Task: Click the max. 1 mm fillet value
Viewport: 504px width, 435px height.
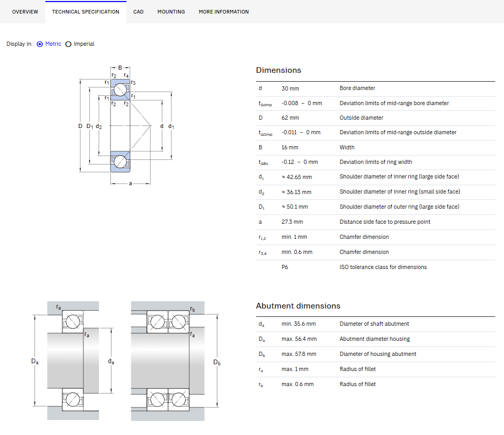Action: tap(295, 369)
